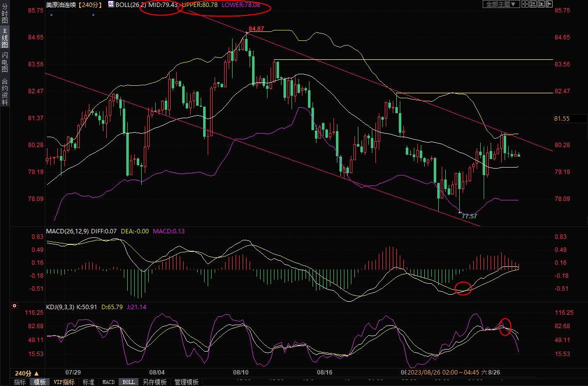Select the K线图 side tab
588x386 pixels.
coord(4,38)
